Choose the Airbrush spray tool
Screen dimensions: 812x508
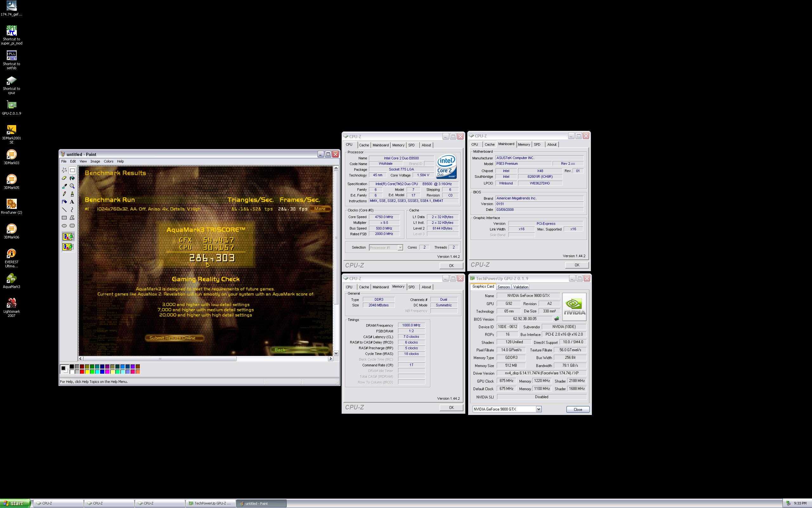[x=64, y=202]
